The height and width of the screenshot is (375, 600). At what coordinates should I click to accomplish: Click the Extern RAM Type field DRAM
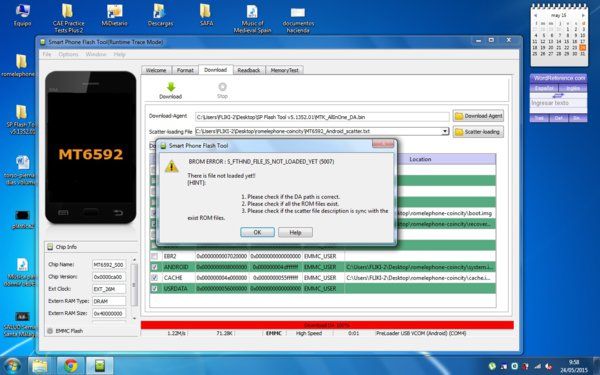pyautogui.click(x=109, y=302)
